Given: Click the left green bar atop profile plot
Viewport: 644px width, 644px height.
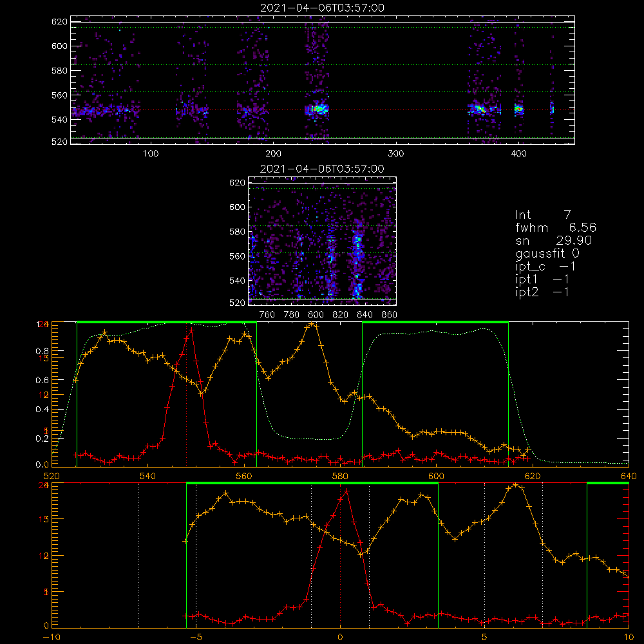Looking at the screenshot, I should coord(167,322).
